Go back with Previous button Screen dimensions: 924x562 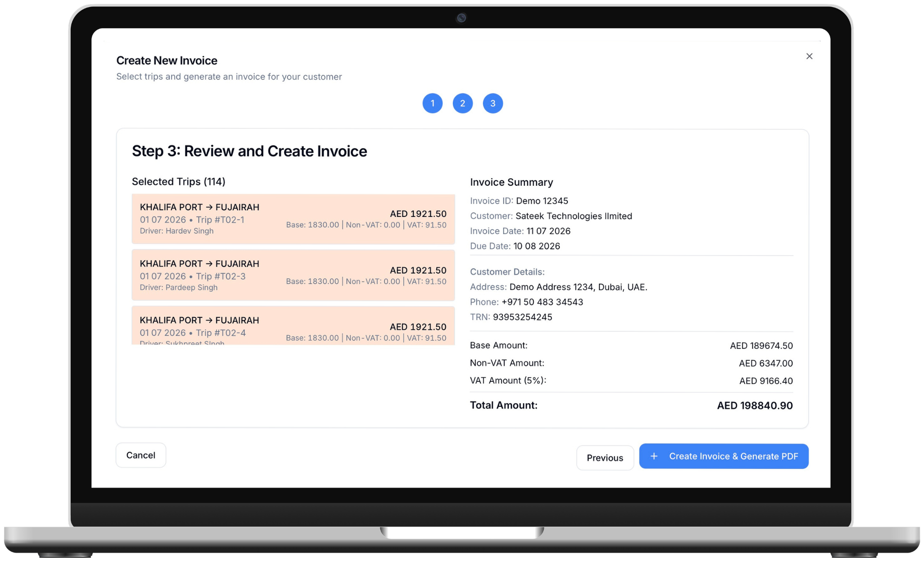click(x=605, y=458)
